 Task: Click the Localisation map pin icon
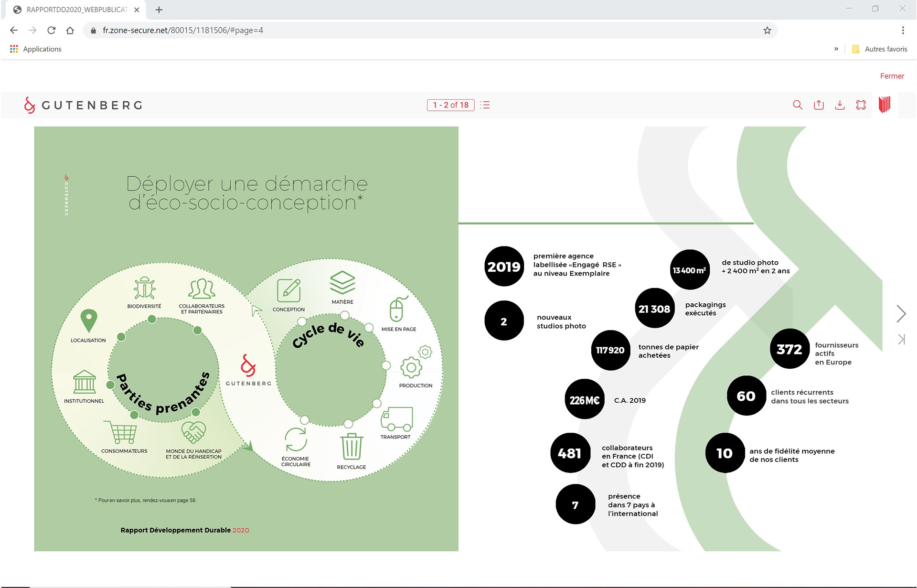(x=88, y=321)
